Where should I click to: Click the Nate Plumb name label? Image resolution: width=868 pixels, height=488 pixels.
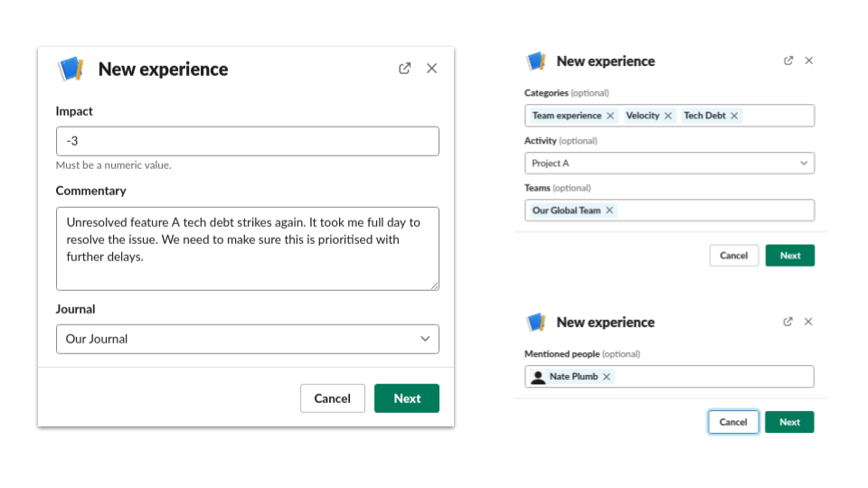573,377
